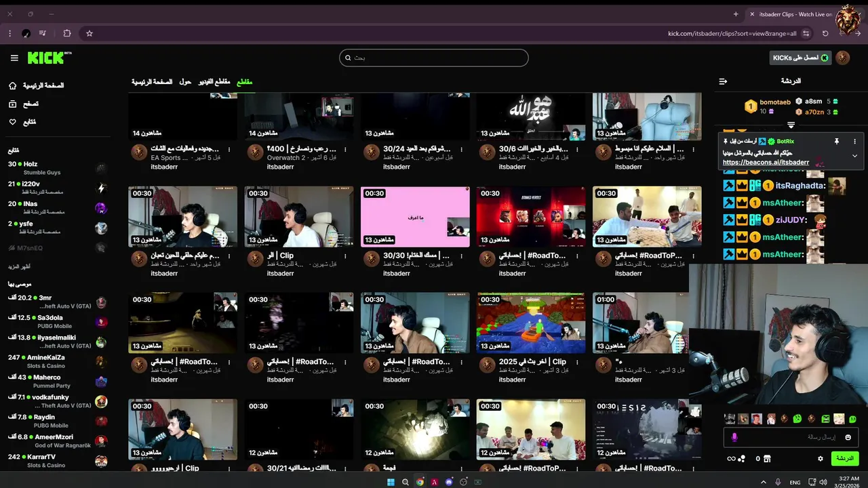
Task: Switch to the About tab
Action: (185, 82)
